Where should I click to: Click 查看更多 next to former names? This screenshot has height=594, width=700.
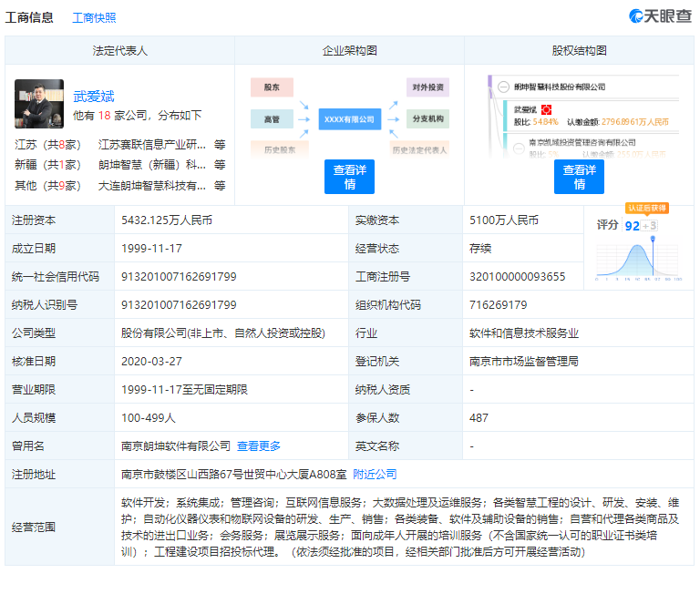click(x=259, y=446)
